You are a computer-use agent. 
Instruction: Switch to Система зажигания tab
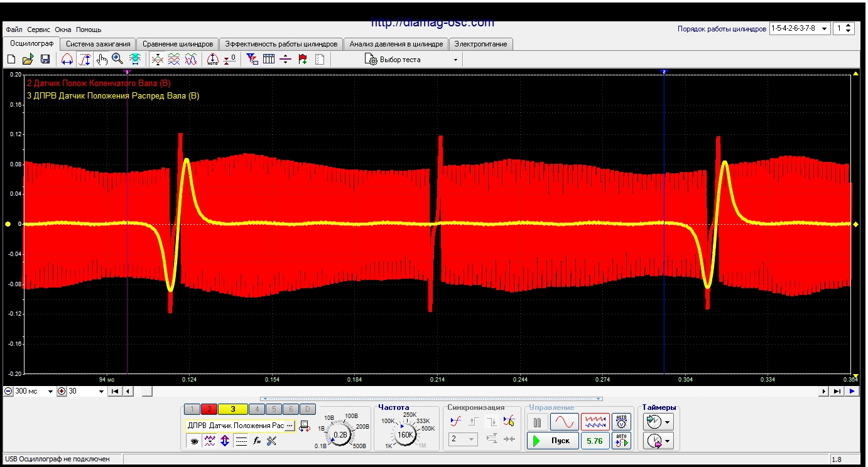pyautogui.click(x=98, y=44)
